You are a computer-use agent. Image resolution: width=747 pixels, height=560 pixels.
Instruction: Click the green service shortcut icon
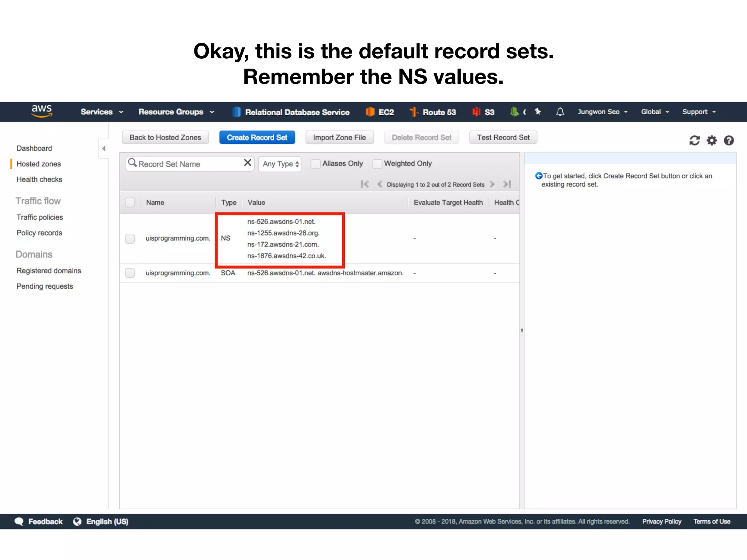click(514, 112)
